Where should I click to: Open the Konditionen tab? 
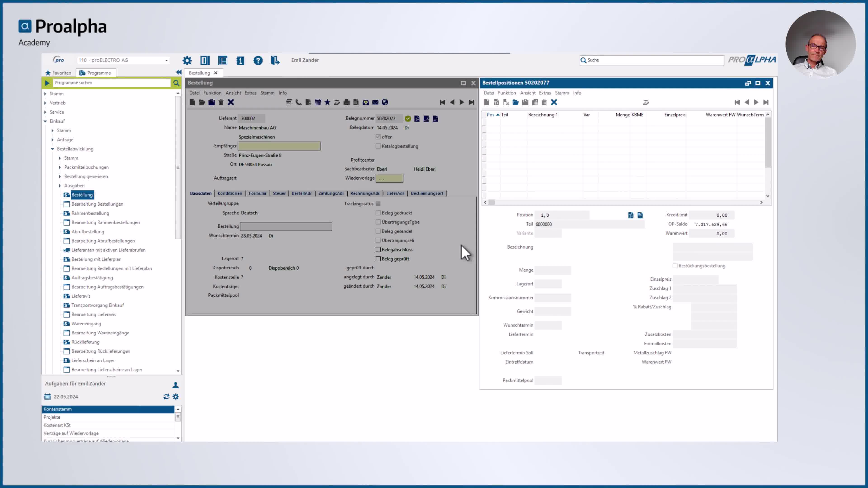pyautogui.click(x=230, y=193)
